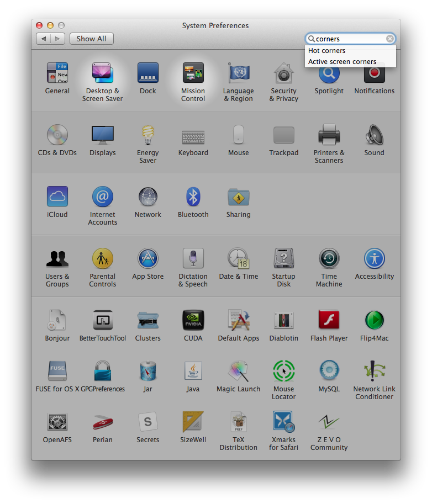
Task: Clear the corners search text
Action: 390,39
